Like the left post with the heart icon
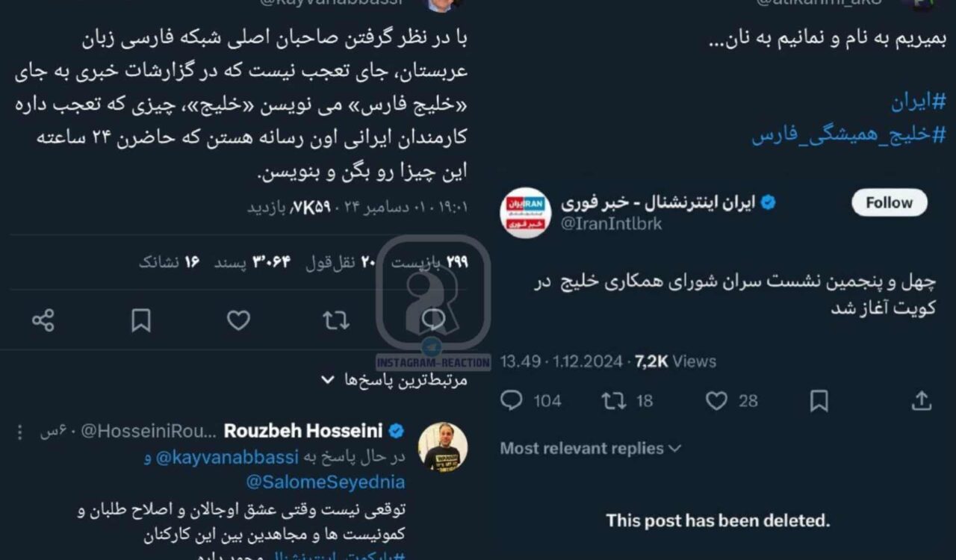956x560 pixels. point(238,320)
